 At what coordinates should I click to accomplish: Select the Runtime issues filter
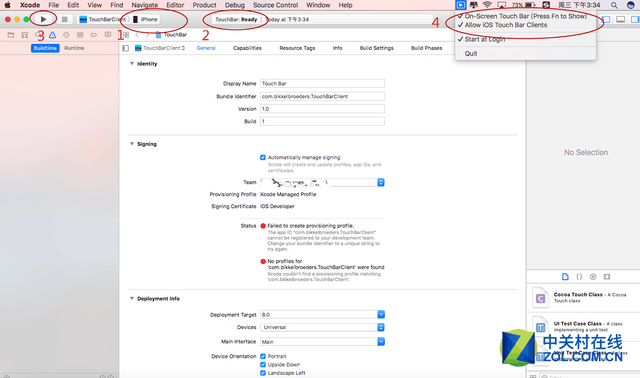74,48
